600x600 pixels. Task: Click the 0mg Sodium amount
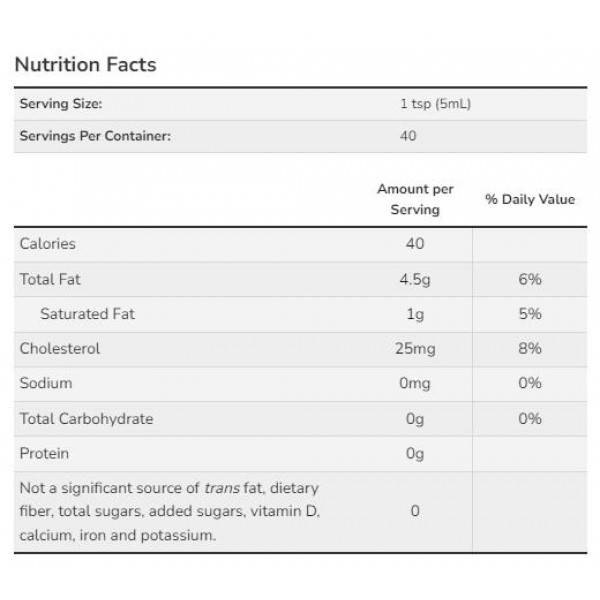415,384
